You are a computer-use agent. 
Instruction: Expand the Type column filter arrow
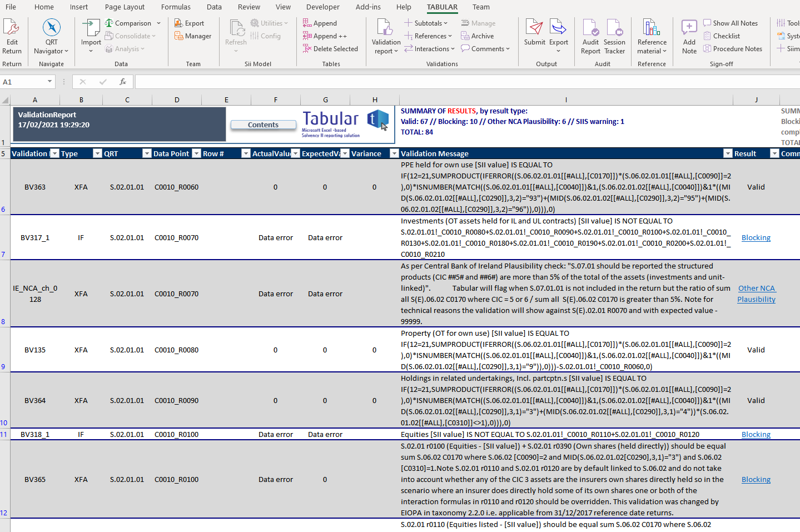97,153
